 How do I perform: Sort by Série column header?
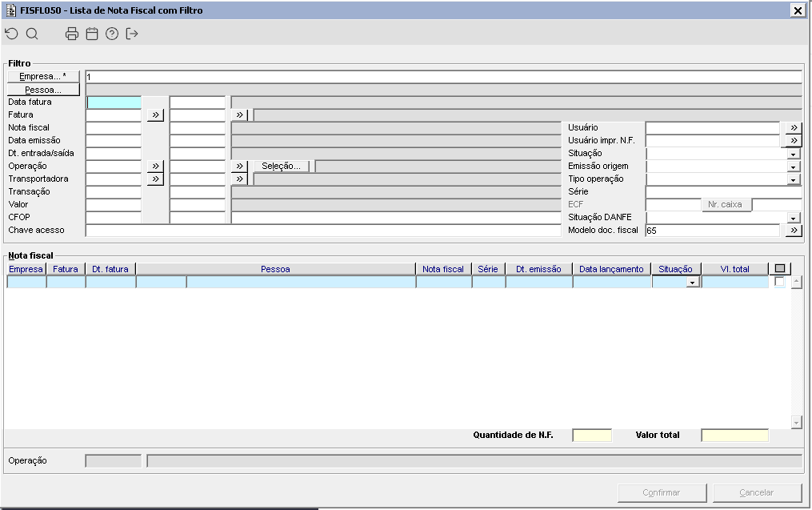(x=488, y=269)
